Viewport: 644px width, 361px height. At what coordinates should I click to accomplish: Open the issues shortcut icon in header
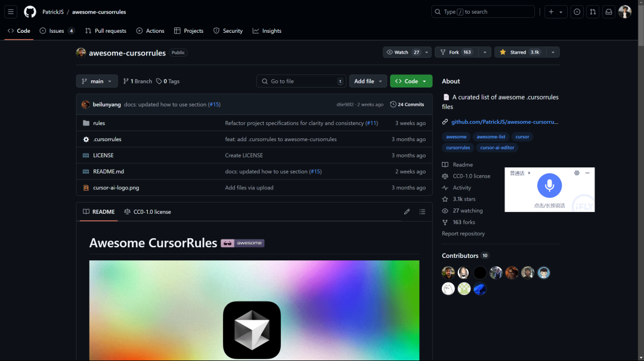pos(577,12)
